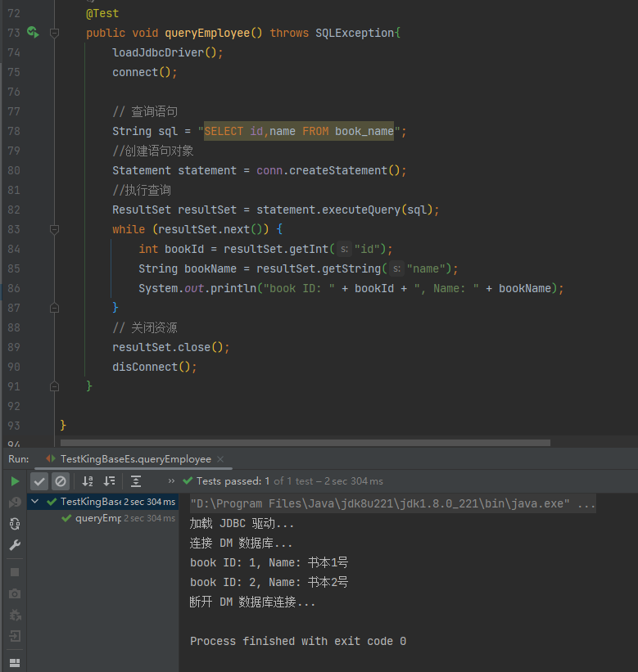Collapse the TestKingBaseEs test tree node

tap(34, 502)
